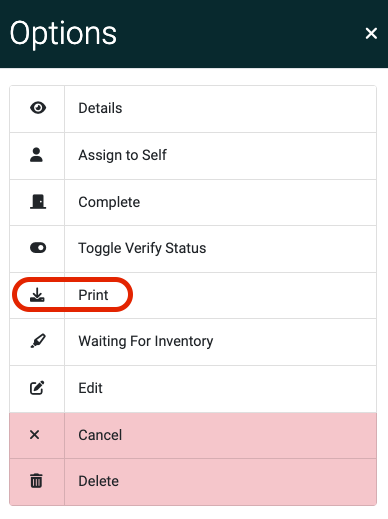This screenshot has height=519, width=388.
Task: Click the X icon beside Cancel
Action: coord(35,435)
